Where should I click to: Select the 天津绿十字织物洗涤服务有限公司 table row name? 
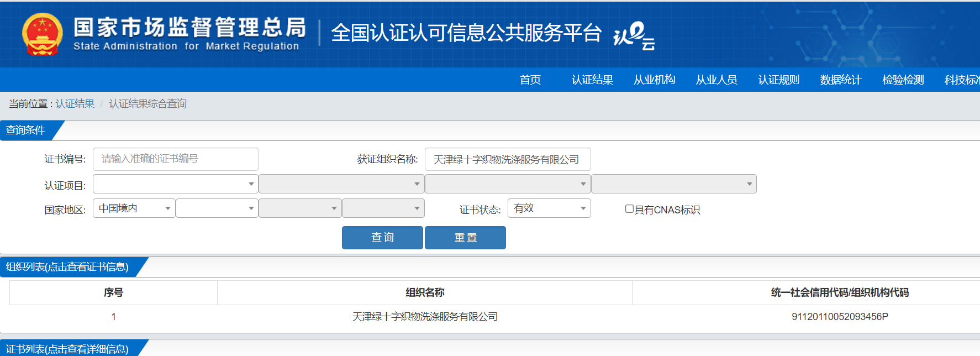pos(425,317)
